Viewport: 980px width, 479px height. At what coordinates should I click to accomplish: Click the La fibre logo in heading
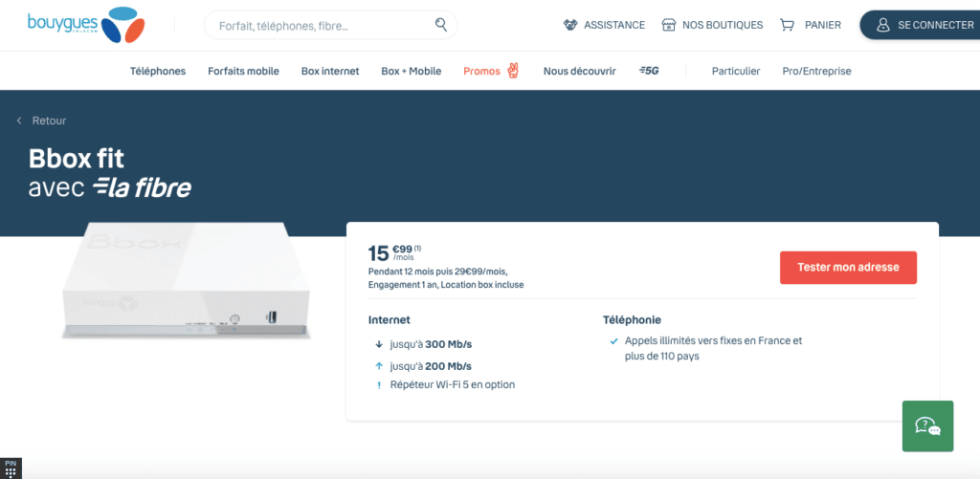click(142, 188)
